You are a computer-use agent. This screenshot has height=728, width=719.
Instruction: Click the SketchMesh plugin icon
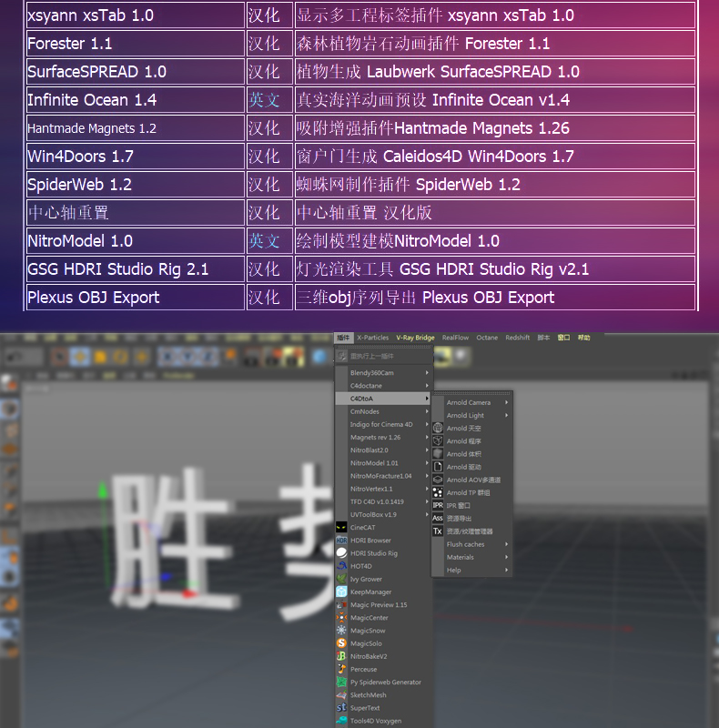[341, 695]
